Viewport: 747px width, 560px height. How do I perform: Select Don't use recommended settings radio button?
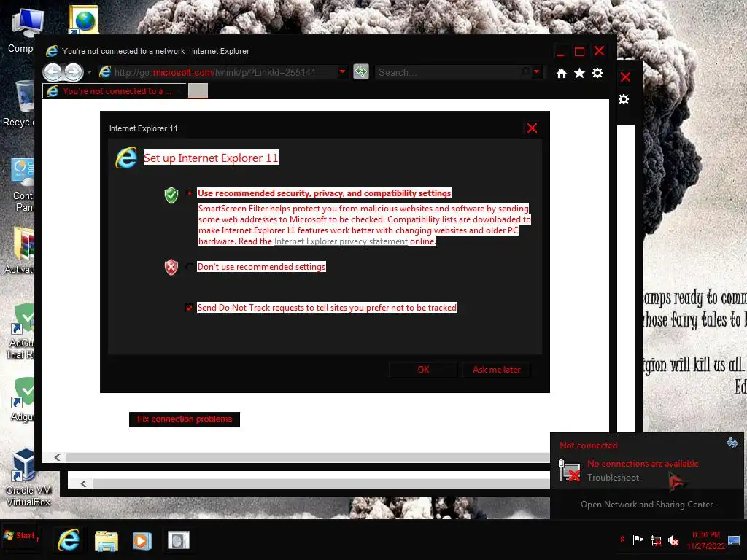coord(190,267)
